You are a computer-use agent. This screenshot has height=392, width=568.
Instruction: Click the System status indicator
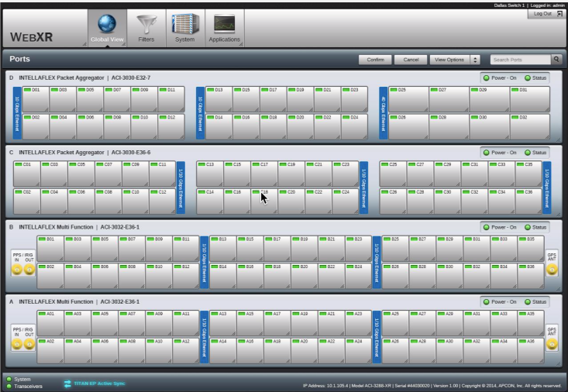pos(9,380)
